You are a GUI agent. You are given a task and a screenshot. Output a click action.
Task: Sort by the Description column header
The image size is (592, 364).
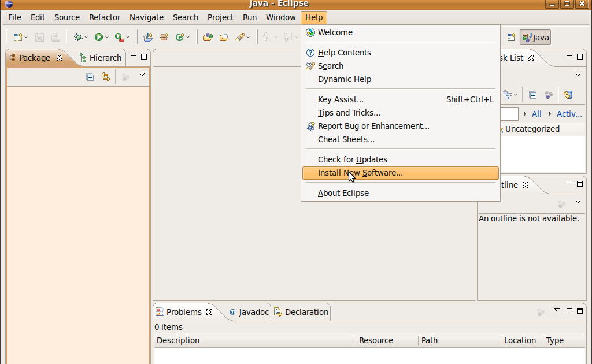(x=255, y=340)
